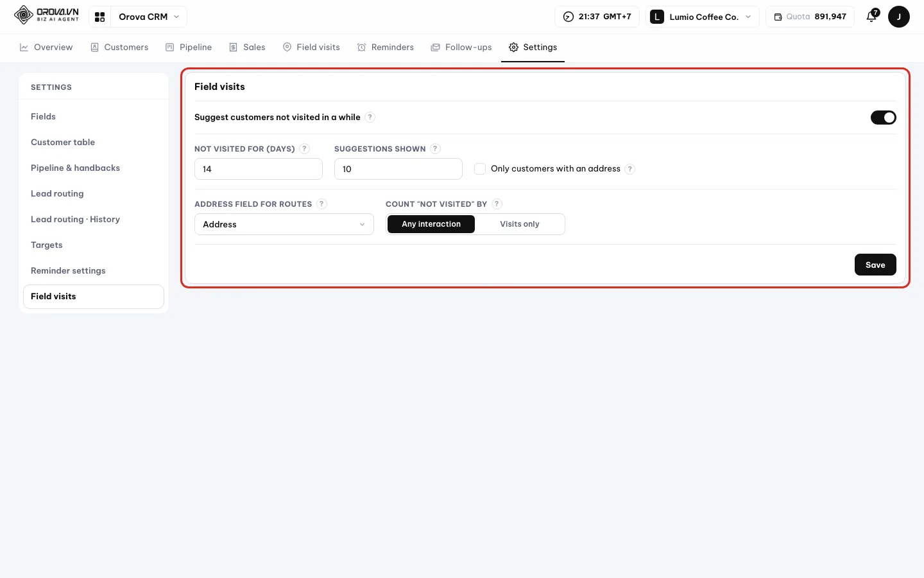Click the Quota wallet icon
This screenshot has width=924, height=578.
tap(778, 17)
